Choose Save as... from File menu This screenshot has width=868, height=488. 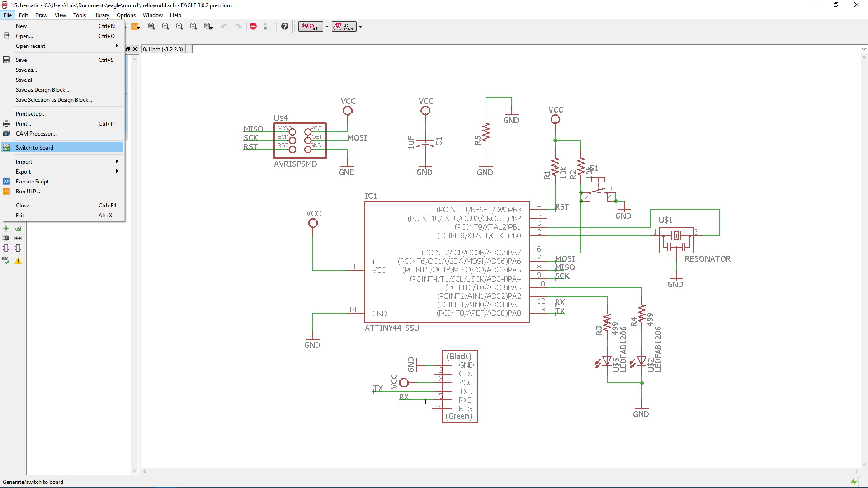point(62,70)
